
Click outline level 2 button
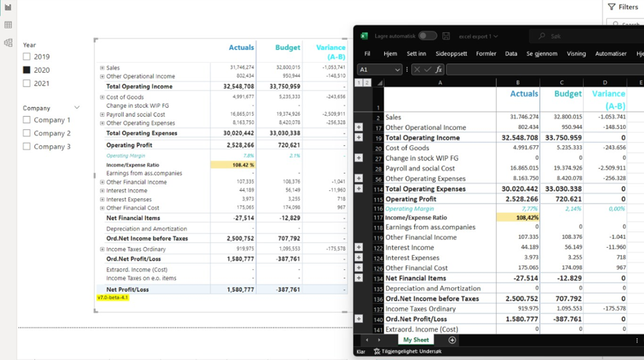367,83
